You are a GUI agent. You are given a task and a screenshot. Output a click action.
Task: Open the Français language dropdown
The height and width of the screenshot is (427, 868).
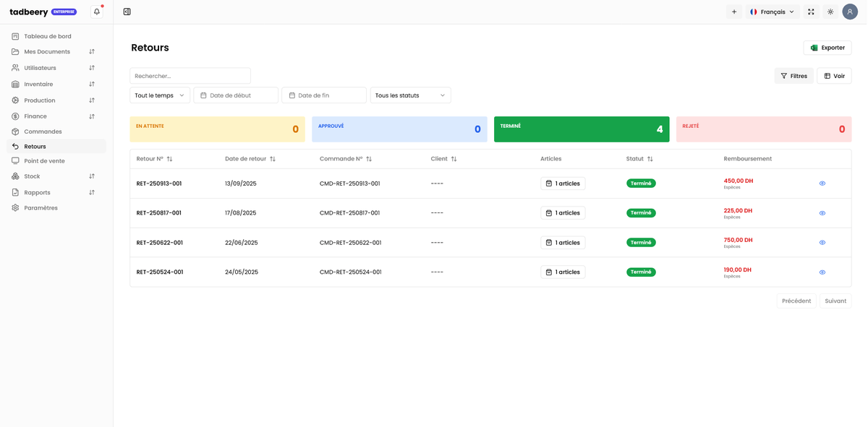pos(773,12)
